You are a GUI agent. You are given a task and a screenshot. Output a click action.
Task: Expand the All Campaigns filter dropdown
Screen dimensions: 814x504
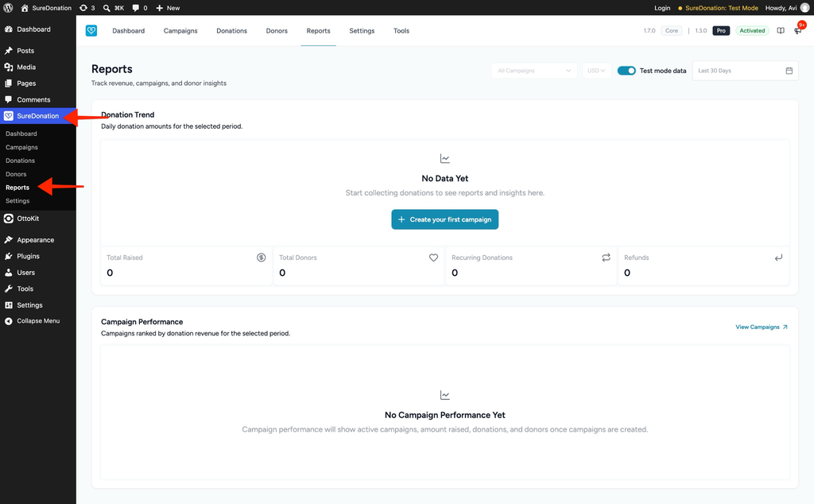[534, 71]
